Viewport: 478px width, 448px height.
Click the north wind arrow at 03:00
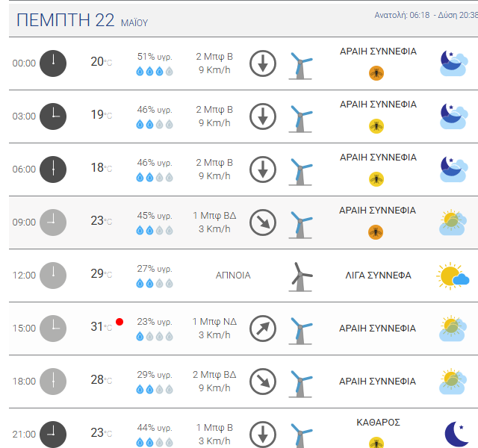pyautogui.click(x=263, y=116)
